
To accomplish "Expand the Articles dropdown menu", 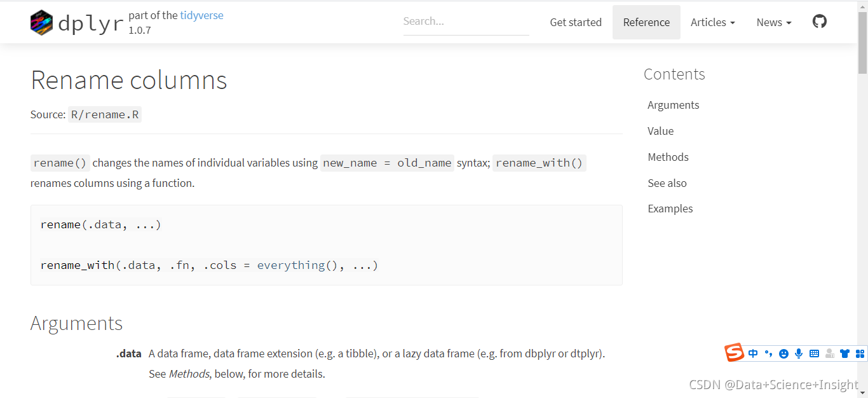I will (712, 22).
